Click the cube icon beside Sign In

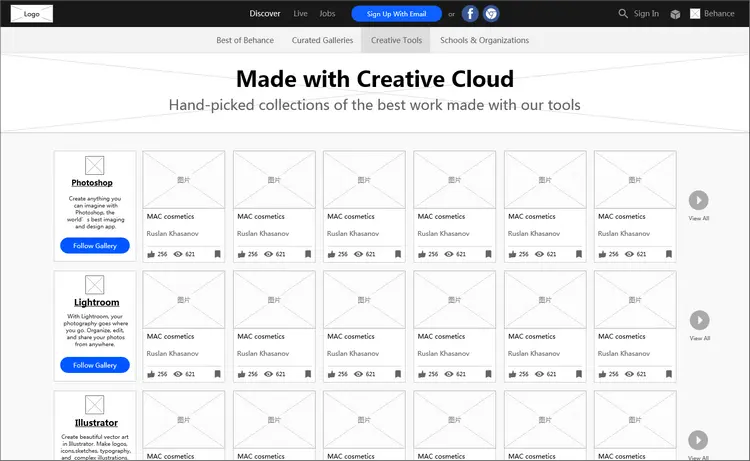675,14
